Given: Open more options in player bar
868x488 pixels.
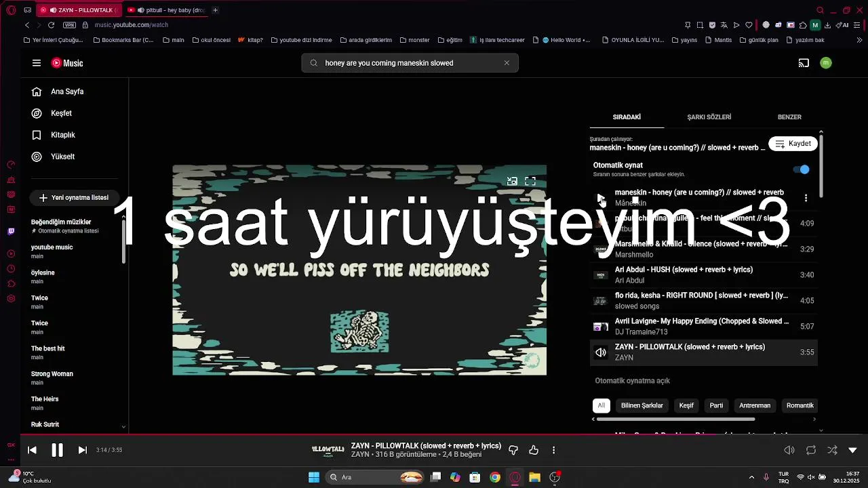Looking at the screenshot, I should (553, 450).
